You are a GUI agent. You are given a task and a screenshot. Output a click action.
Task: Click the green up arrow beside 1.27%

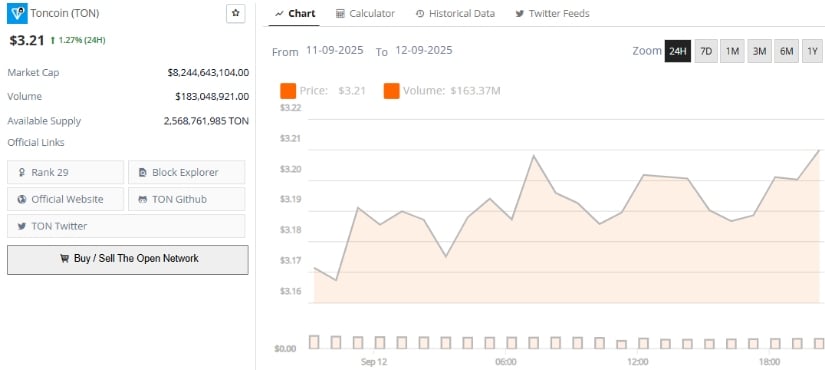click(x=53, y=40)
